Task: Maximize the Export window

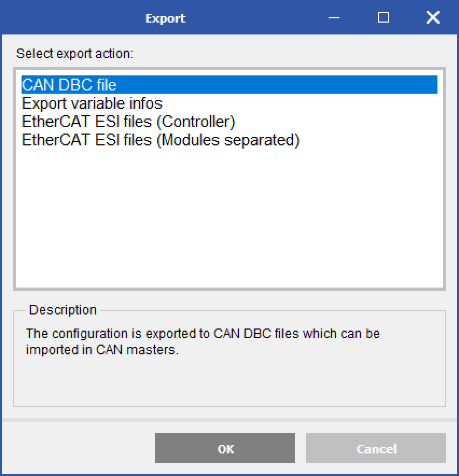Action: click(x=383, y=17)
